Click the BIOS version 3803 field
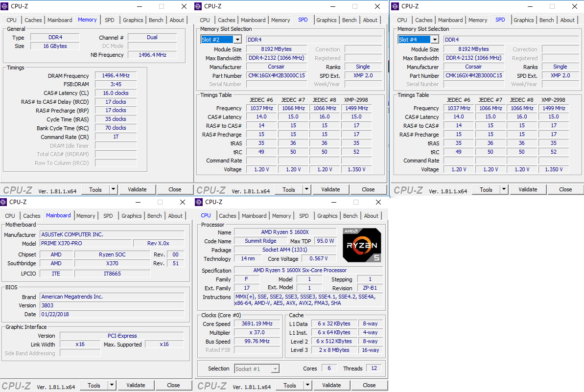Image resolution: width=584 pixels, height=392 pixels. tap(112, 306)
